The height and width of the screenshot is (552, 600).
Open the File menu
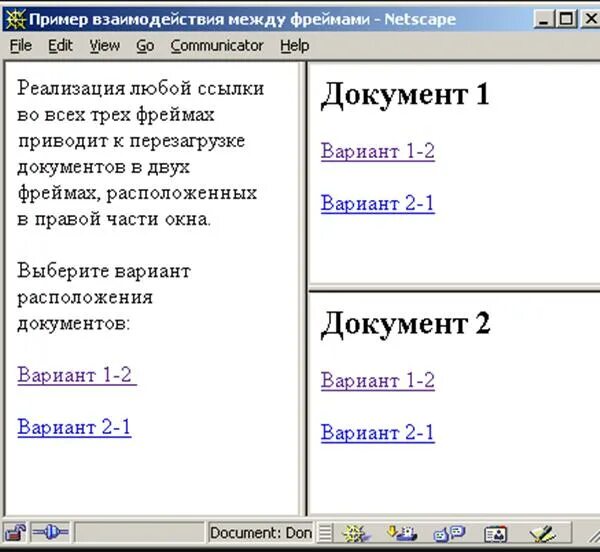coord(21,46)
